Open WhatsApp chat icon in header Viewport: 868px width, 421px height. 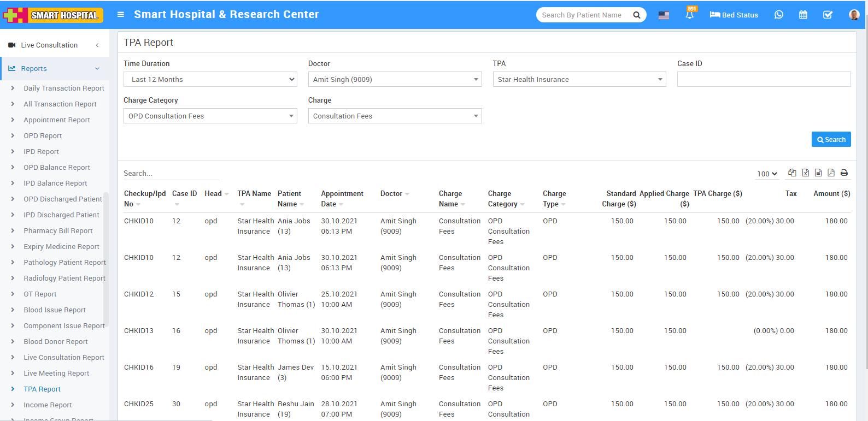pyautogui.click(x=778, y=15)
